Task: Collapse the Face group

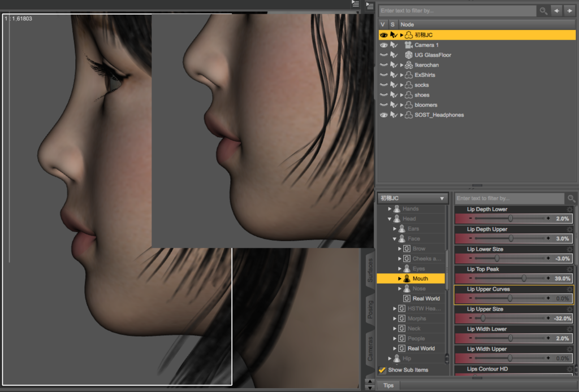Action: point(394,238)
